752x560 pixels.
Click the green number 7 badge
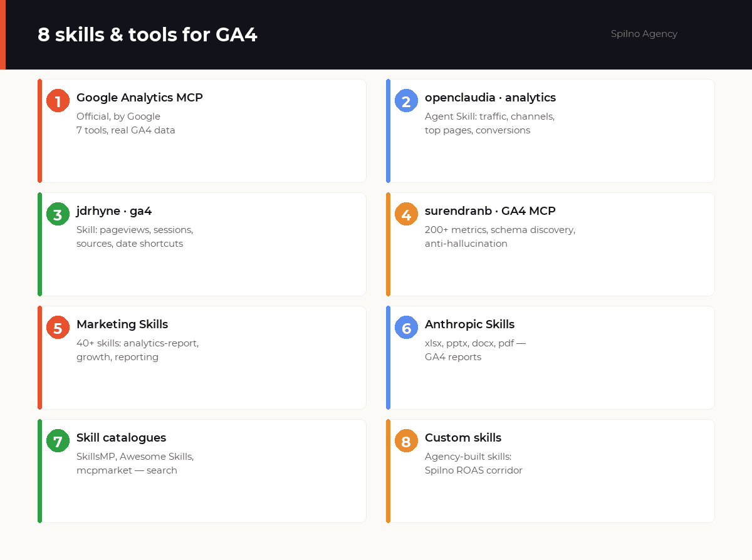point(58,441)
